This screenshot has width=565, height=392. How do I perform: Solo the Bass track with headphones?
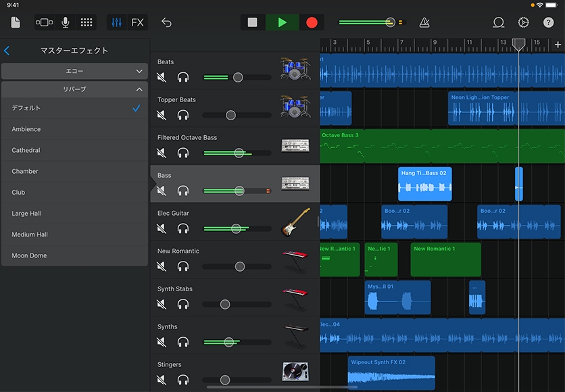click(x=182, y=191)
